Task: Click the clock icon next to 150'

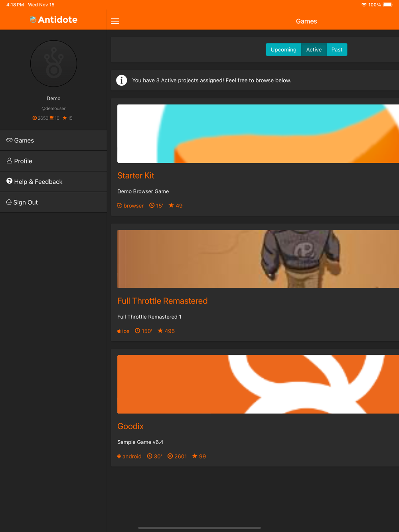Action: 137,331
